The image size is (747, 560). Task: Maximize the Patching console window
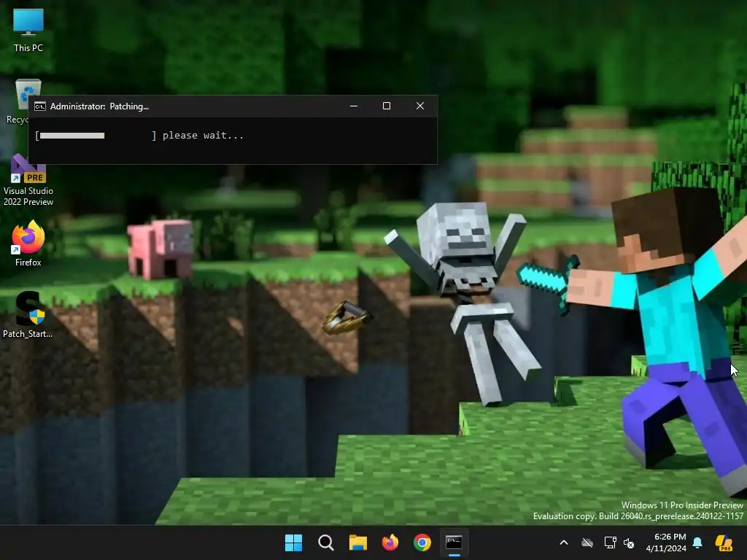(387, 106)
